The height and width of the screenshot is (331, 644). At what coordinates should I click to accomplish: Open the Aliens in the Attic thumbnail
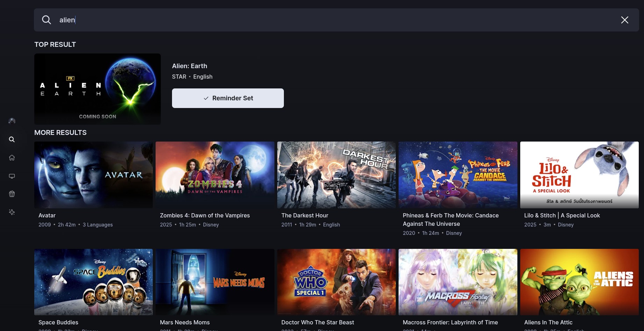(579, 282)
